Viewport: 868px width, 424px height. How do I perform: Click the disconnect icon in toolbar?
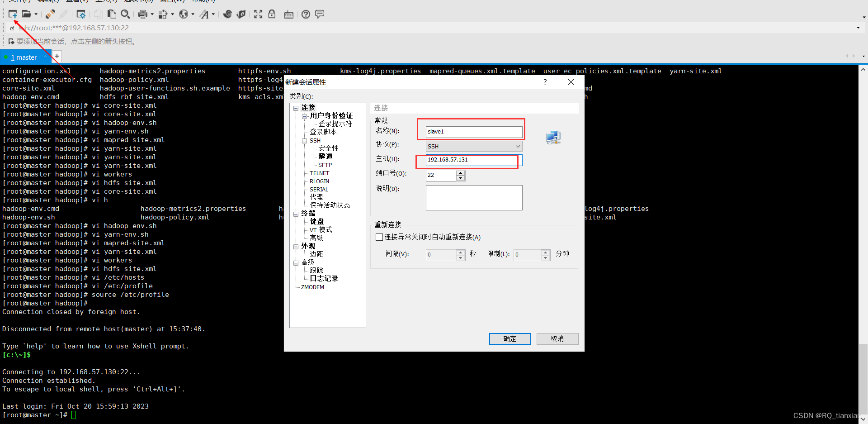(64, 14)
